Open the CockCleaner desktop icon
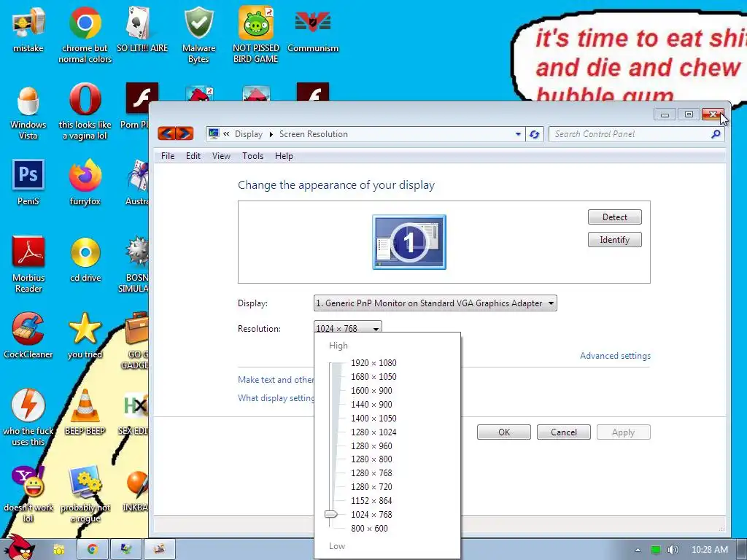Image resolution: width=747 pixels, height=560 pixels. point(28,336)
